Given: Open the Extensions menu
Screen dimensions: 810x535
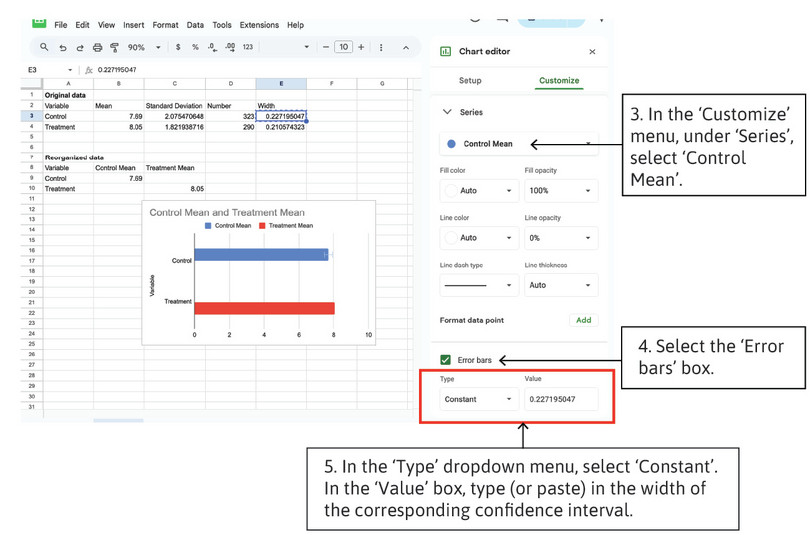Looking at the screenshot, I should 259,25.
